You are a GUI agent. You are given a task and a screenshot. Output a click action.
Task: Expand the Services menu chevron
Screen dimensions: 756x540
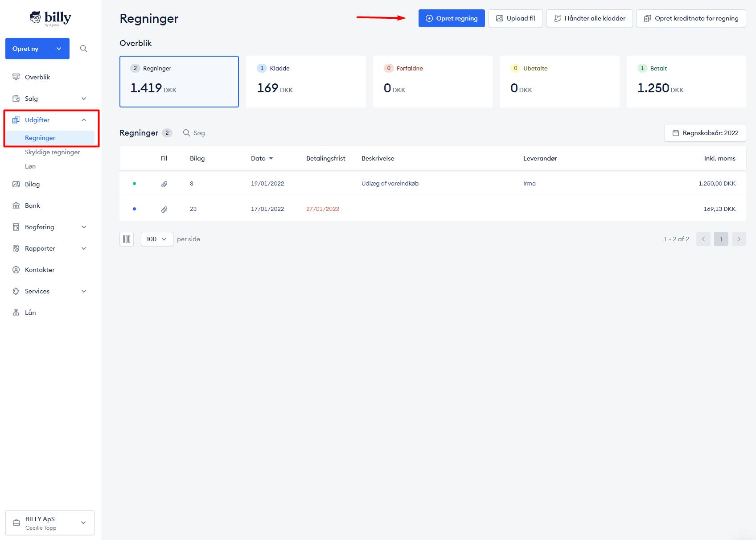(x=84, y=291)
